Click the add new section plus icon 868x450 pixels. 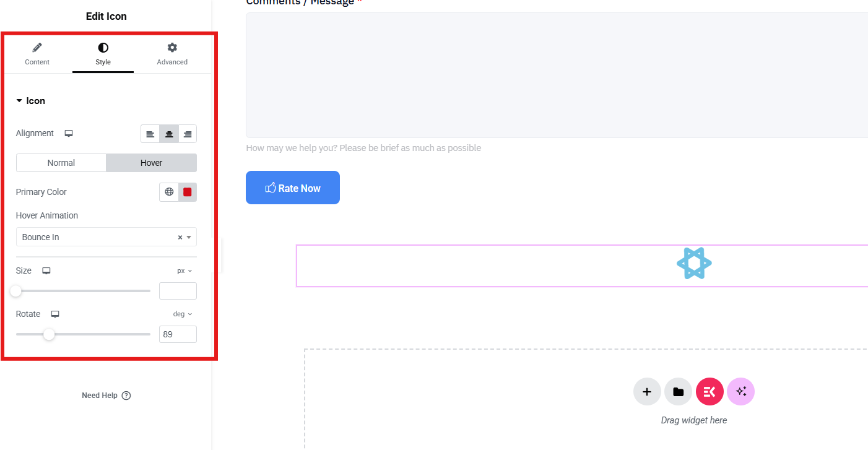coord(647,392)
